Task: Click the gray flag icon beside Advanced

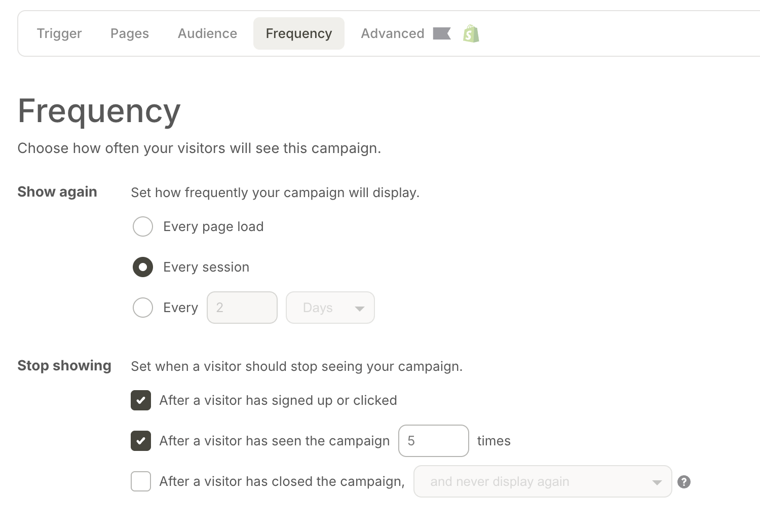Action: 441,33
